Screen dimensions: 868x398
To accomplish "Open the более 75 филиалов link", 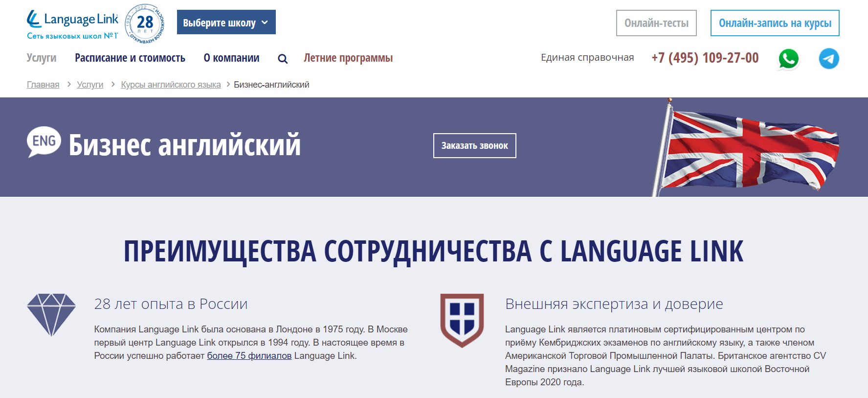I will pyautogui.click(x=249, y=356).
